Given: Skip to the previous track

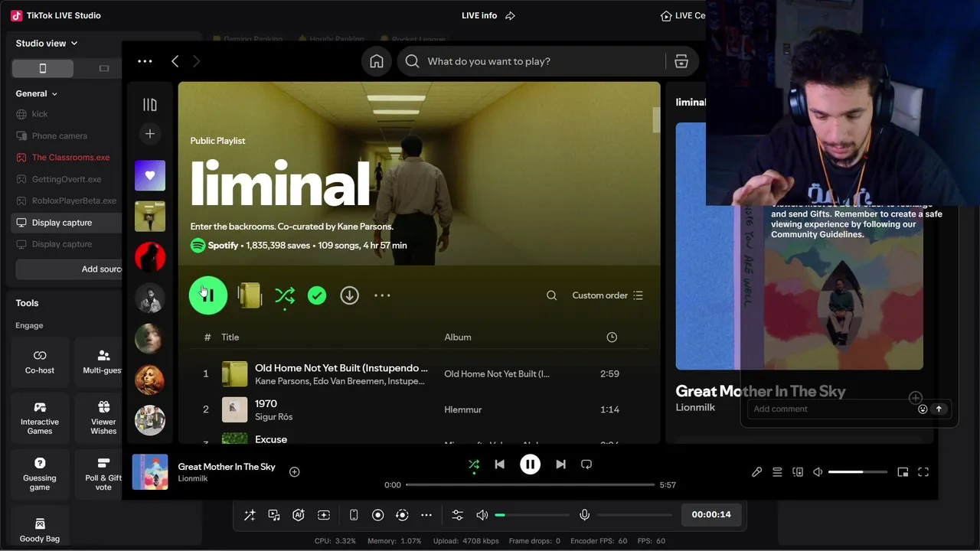Looking at the screenshot, I should click(x=499, y=465).
